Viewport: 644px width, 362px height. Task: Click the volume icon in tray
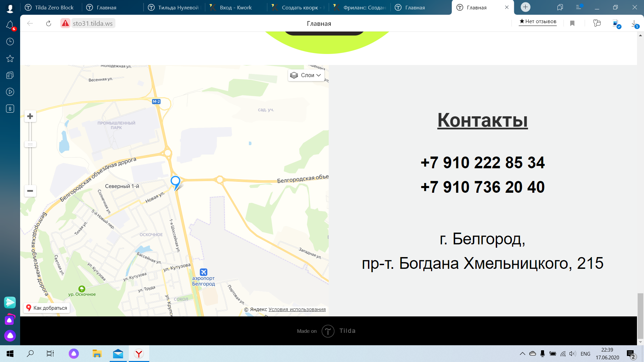click(573, 354)
